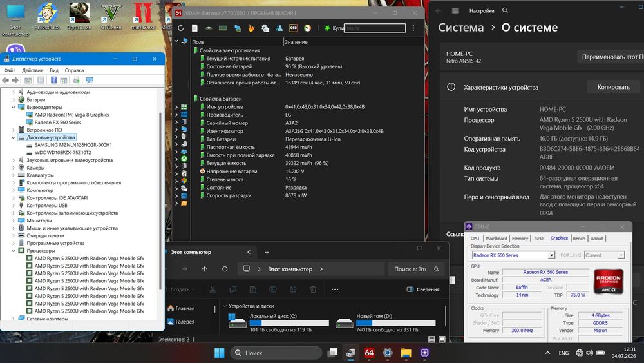
Task: Open Справка menu in Device Manager
Action: point(74,70)
